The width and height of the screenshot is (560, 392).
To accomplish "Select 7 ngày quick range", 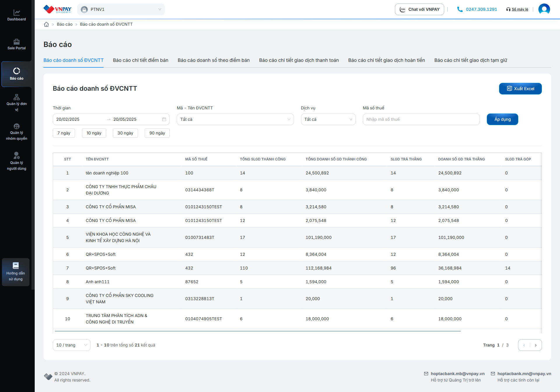I will (x=64, y=133).
